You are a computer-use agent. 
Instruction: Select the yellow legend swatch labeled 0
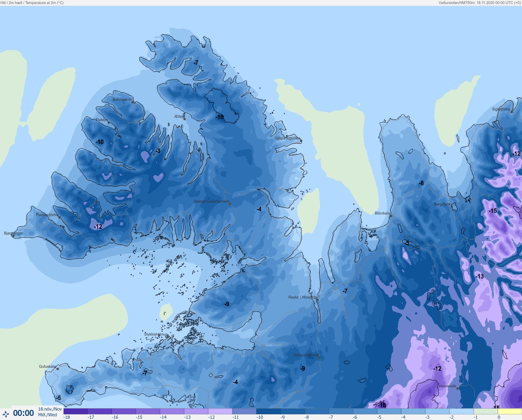point(509,411)
